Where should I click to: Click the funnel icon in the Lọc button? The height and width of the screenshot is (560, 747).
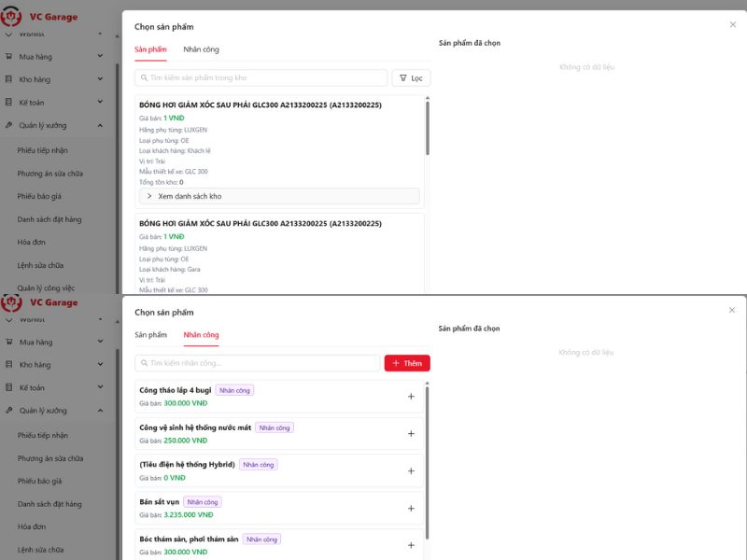(x=402, y=78)
